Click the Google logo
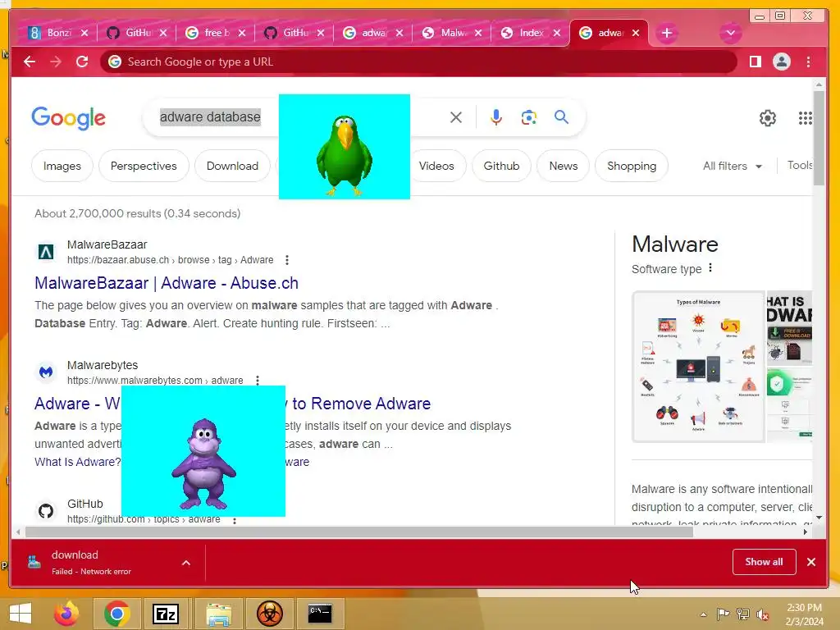Viewport: 840px width, 630px height. pos(69,118)
